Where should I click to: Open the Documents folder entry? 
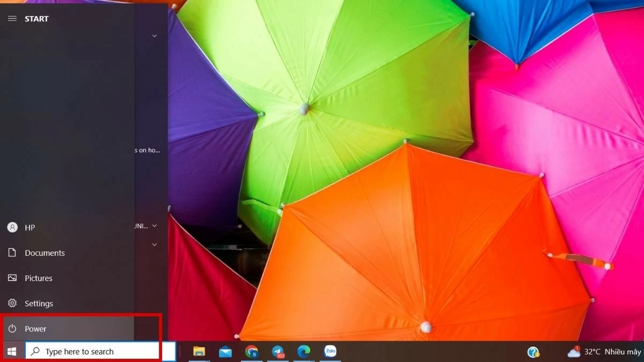point(45,253)
